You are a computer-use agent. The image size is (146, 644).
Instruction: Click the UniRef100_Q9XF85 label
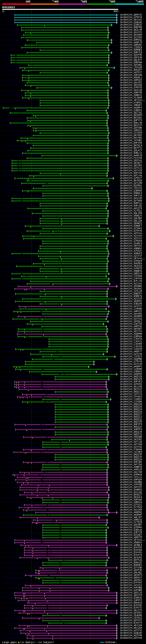(131, 55)
